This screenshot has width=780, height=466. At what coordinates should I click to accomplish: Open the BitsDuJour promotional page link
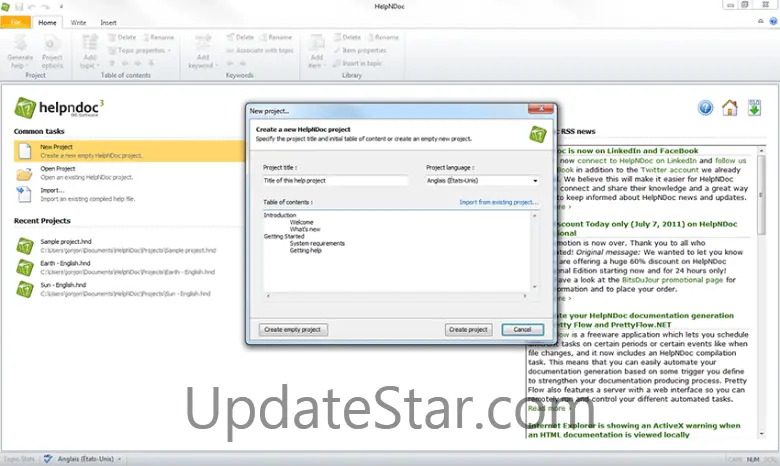click(x=672, y=280)
